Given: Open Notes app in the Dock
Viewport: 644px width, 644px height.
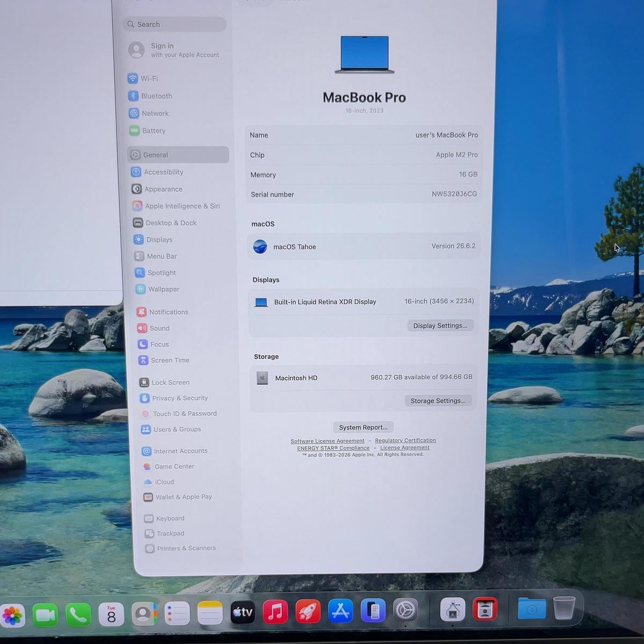Looking at the screenshot, I should click(210, 613).
